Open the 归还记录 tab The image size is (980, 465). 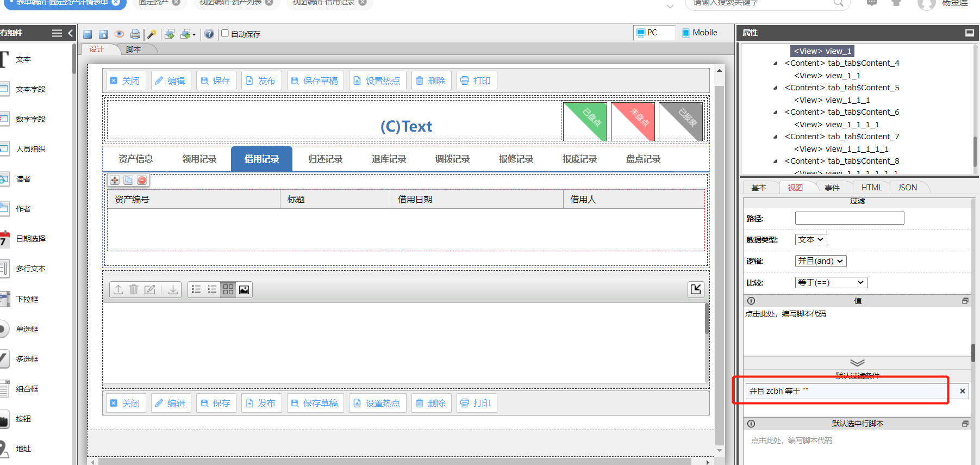click(326, 159)
